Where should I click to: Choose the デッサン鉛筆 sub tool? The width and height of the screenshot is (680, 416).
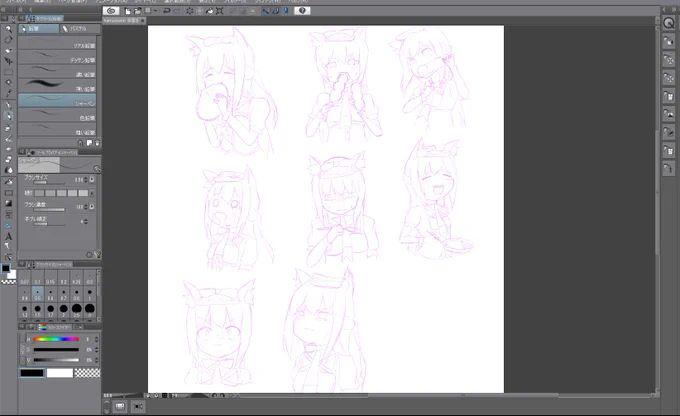click(57, 58)
